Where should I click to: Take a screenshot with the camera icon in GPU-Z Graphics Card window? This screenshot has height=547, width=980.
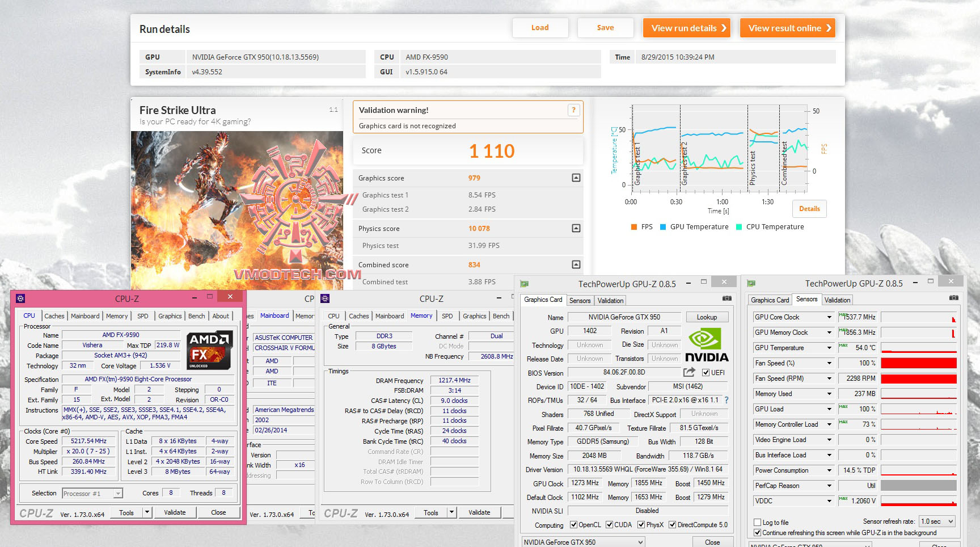pyautogui.click(x=727, y=298)
